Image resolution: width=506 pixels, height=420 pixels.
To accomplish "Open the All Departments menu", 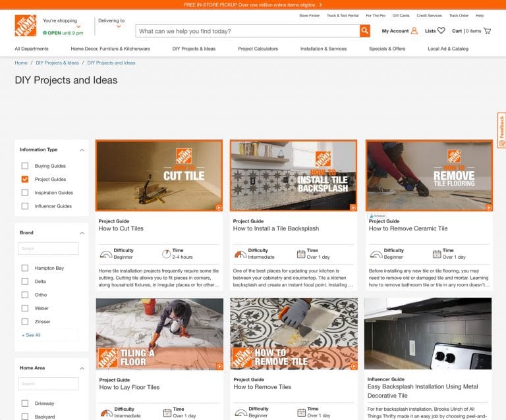I will click(x=32, y=49).
